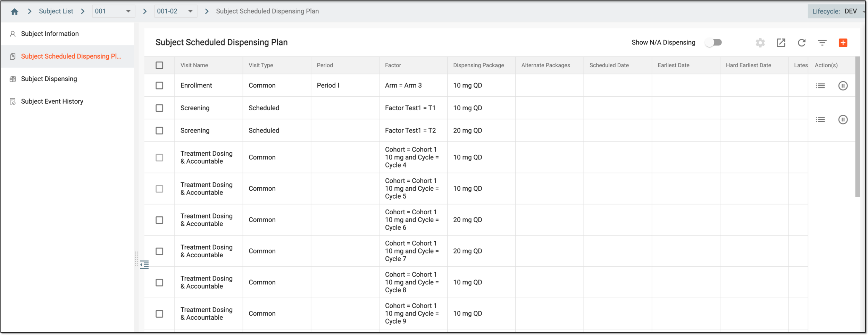
Task: Sort by Hard Earliest Date column header
Action: (x=748, y=65)
